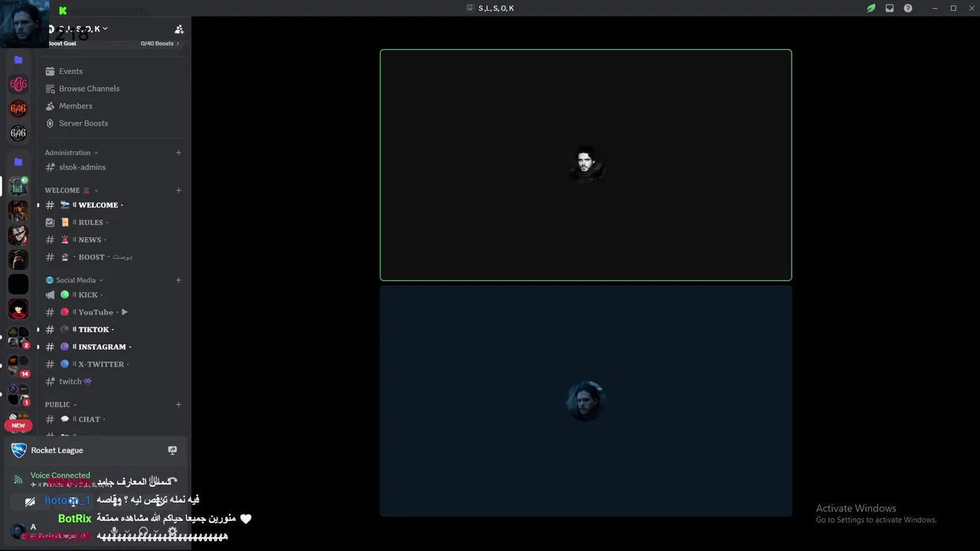Collapse the Social Media category

point(74,280)
